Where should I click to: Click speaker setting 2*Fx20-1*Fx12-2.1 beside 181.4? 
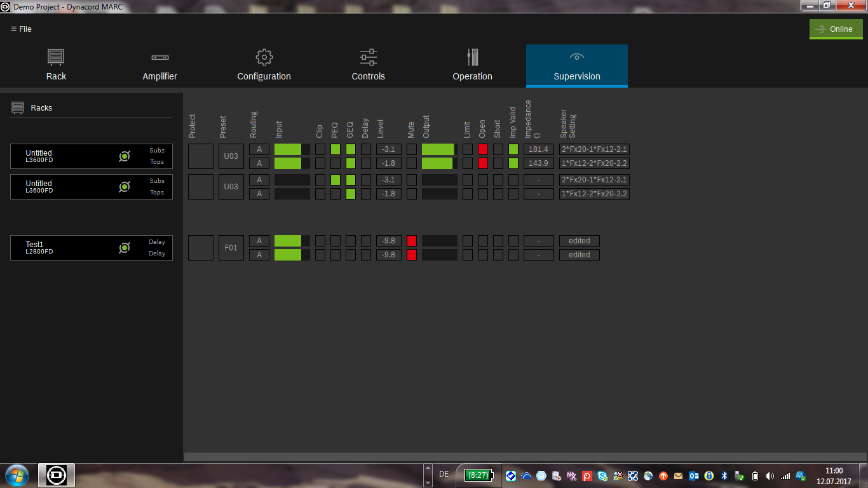595,149
